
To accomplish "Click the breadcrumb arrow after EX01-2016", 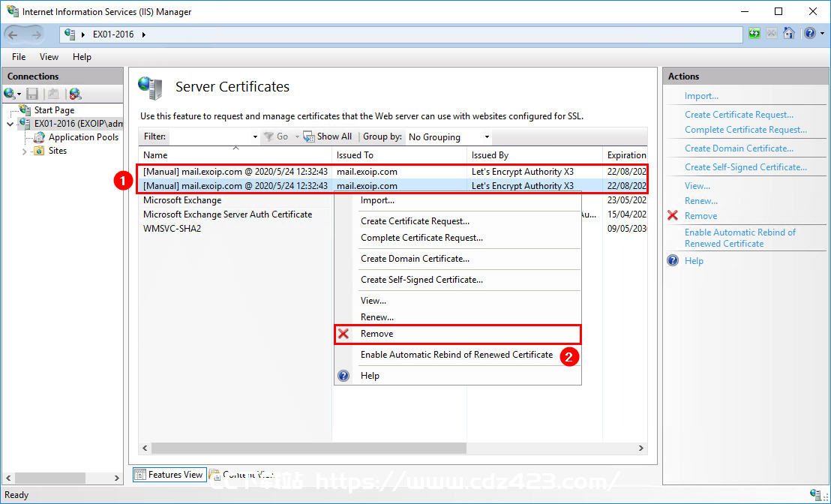I will coord(143,34).
